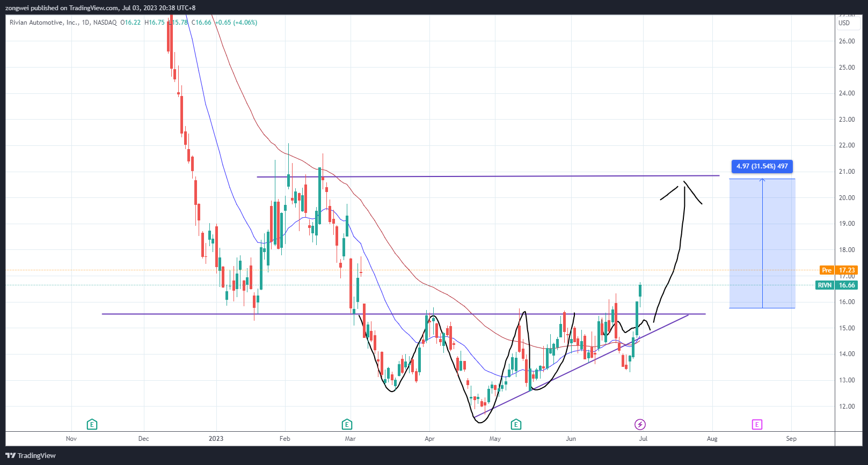
Task: Click the earnings E marker near November
Action: (x=92, y=424)
